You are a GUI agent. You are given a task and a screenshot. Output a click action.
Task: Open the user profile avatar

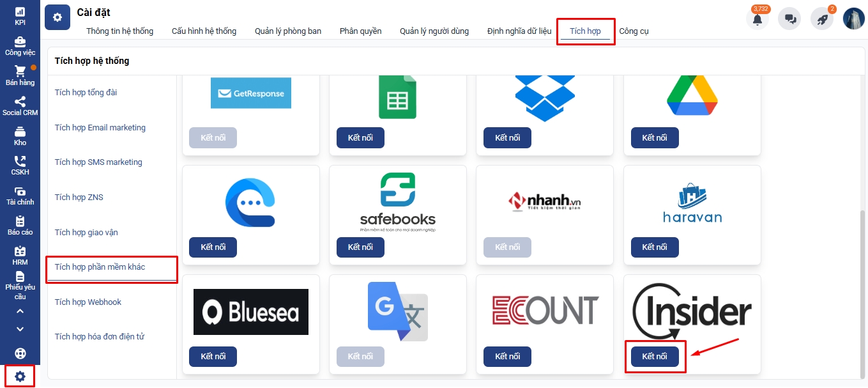(x=854, y=19)
